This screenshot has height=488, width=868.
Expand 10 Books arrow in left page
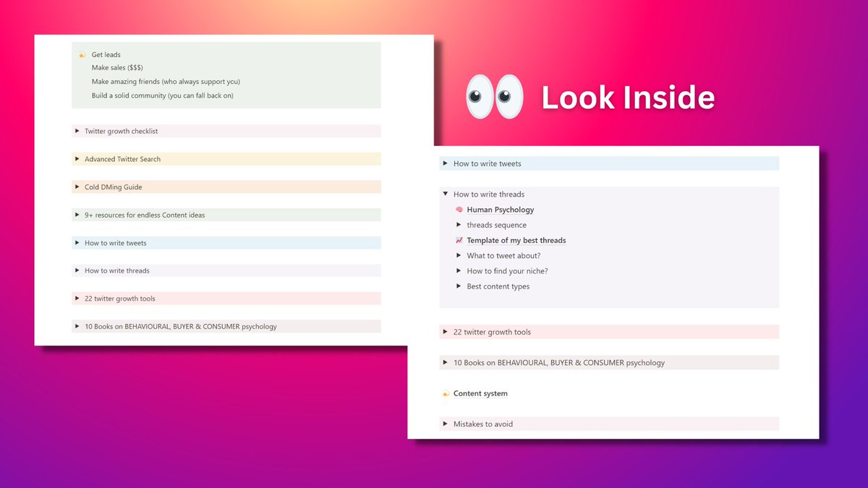point(77,326)
